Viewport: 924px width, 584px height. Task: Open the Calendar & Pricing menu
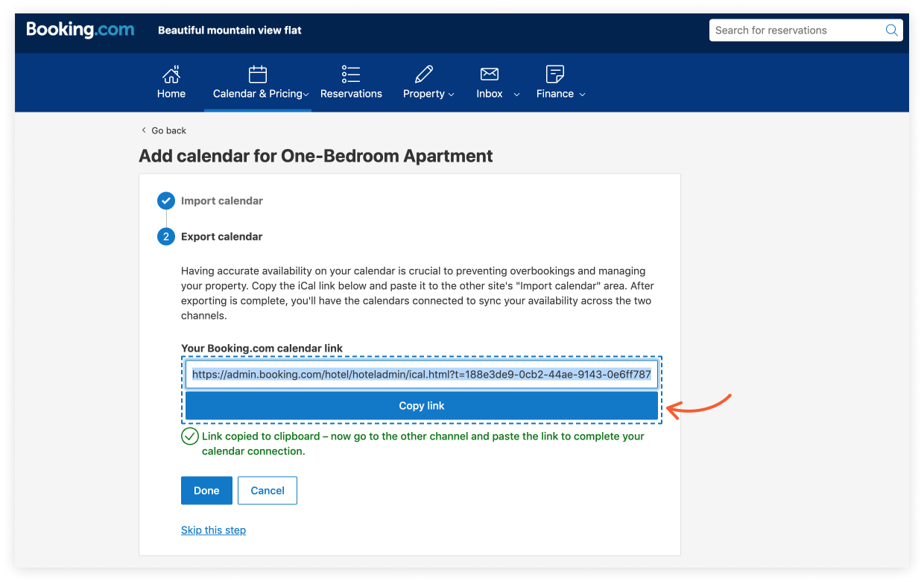tap(258, 83)
